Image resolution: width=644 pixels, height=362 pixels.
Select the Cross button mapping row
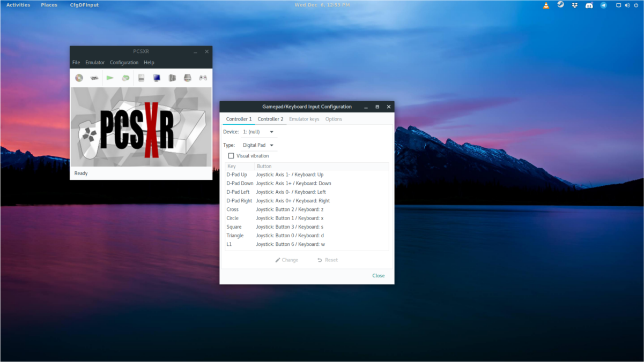(x=306, y=209)
